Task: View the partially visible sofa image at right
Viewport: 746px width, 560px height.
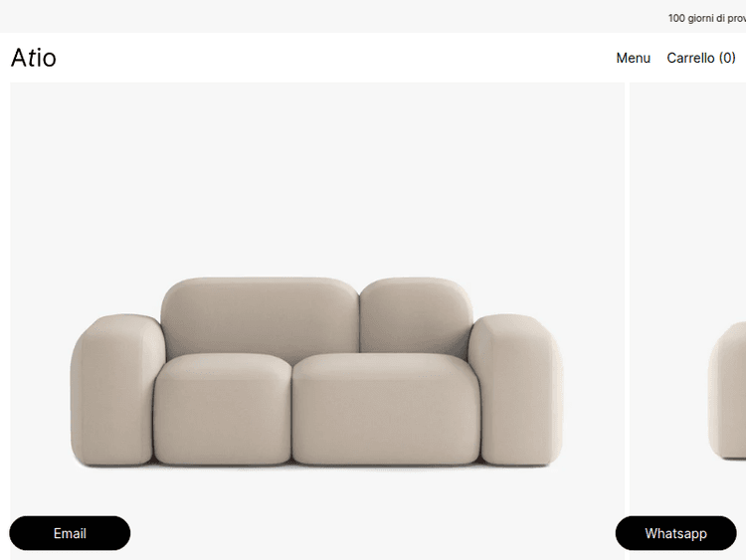Action: click(727, 390)
